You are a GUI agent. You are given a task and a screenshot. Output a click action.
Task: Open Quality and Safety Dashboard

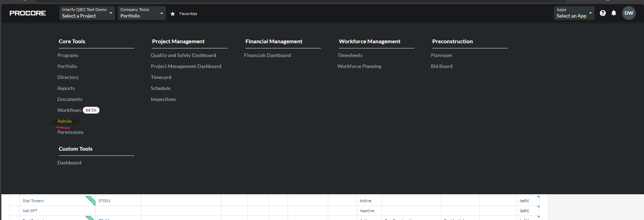183,55
